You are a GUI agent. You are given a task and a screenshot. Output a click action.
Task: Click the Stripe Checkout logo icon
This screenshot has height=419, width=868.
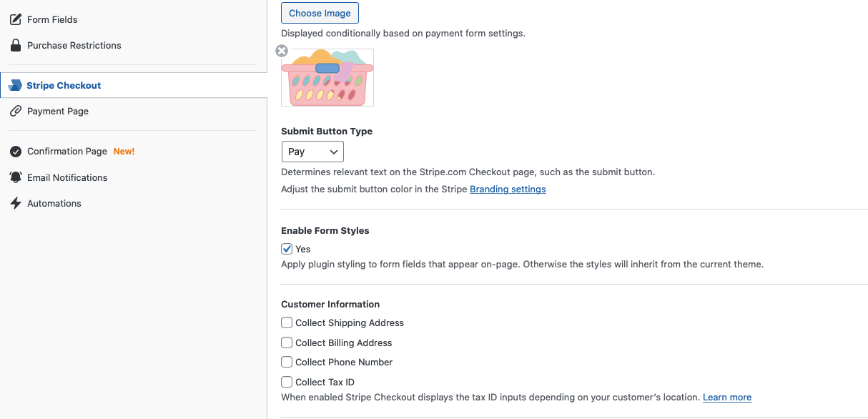click(x=15, y=85)
